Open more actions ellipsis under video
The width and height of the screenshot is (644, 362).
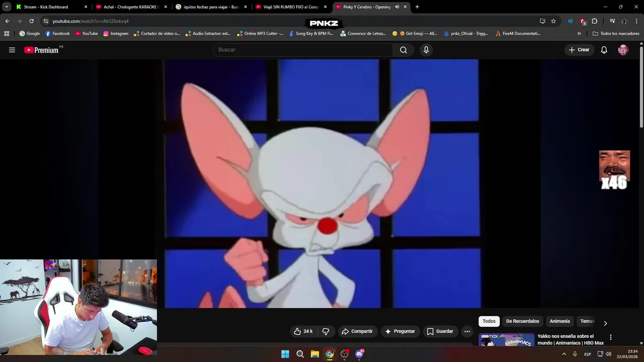coord(467,331)
